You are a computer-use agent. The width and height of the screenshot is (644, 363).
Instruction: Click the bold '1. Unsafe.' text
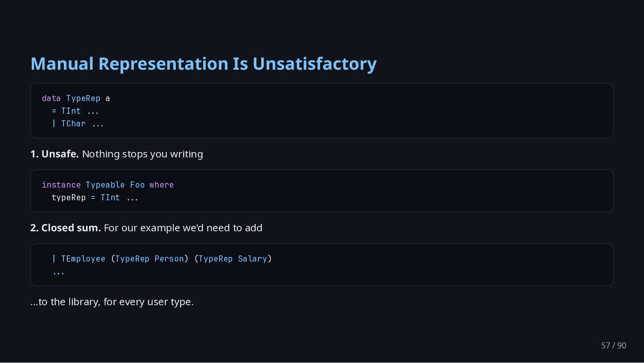(x=55, y=154)
